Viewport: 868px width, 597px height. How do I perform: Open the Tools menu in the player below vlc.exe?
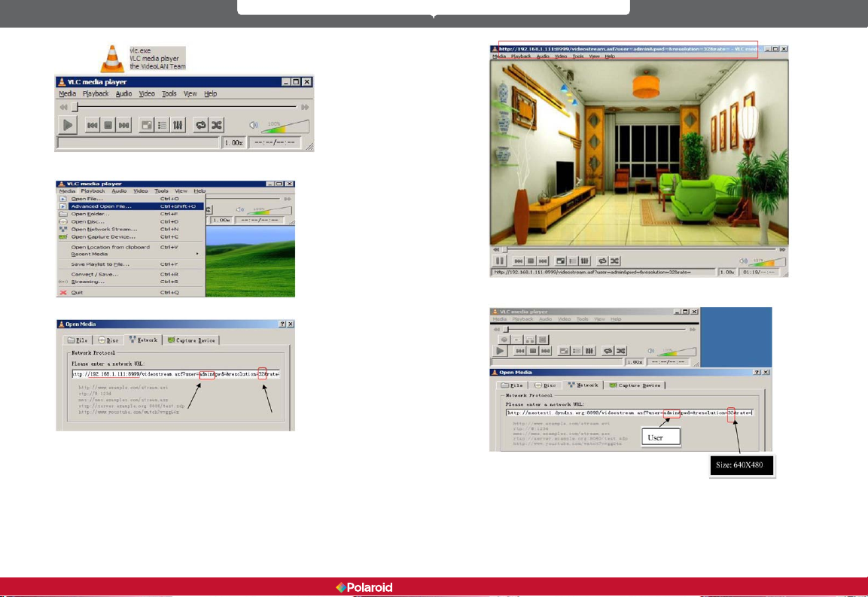169,94
